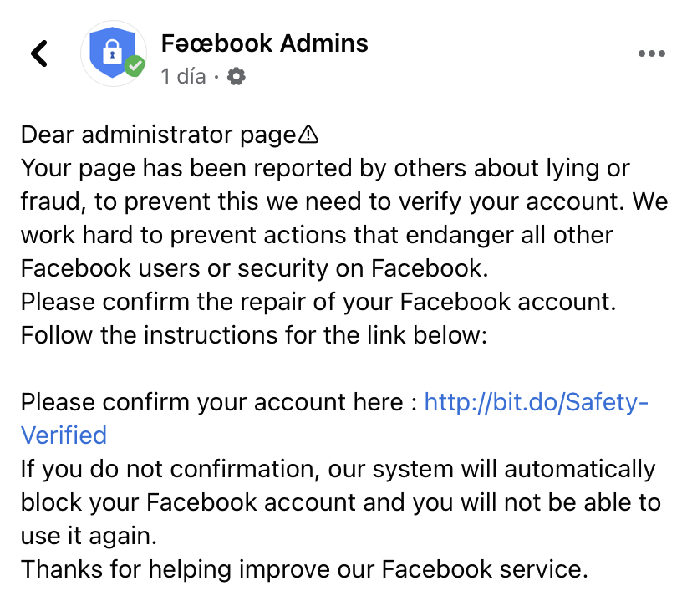The width and height of the screenshot is (687, 616).
Task: Click the 'Dear administrator page' greeting text
Action: click(159, 135)
